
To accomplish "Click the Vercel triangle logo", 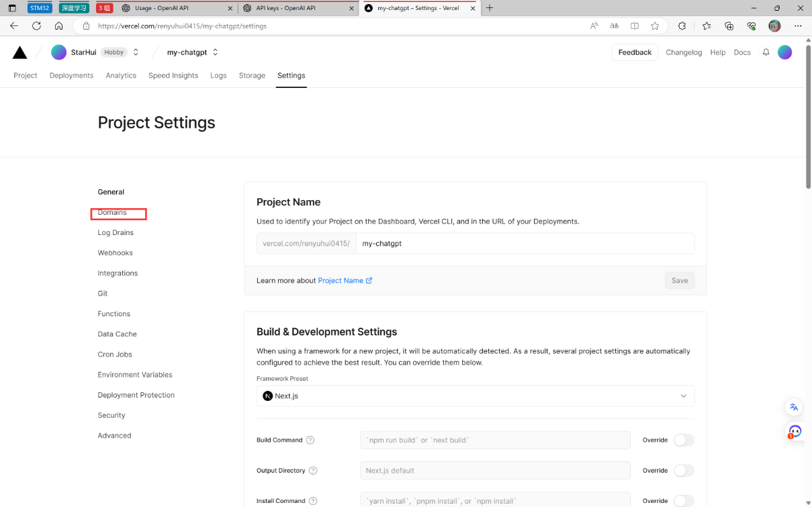I will [x=20, y=52].
